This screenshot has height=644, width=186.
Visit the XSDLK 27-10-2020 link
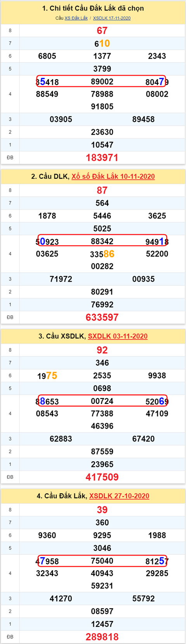click(119, 496)
